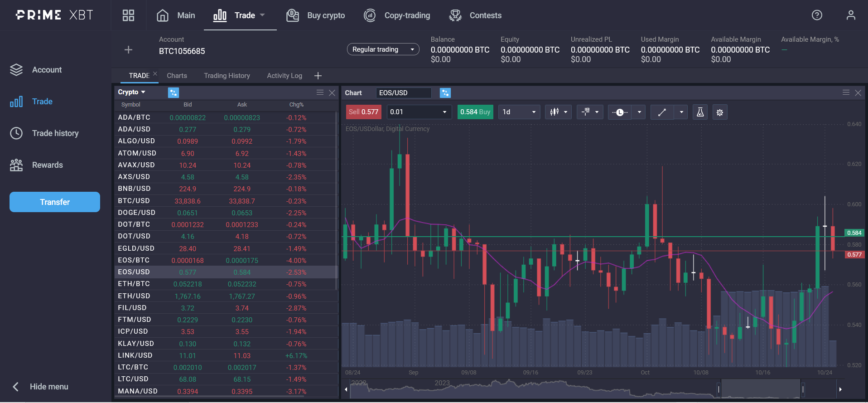Add new account with plus icon
Screen dimensions: 868x403
click(129, 50)
